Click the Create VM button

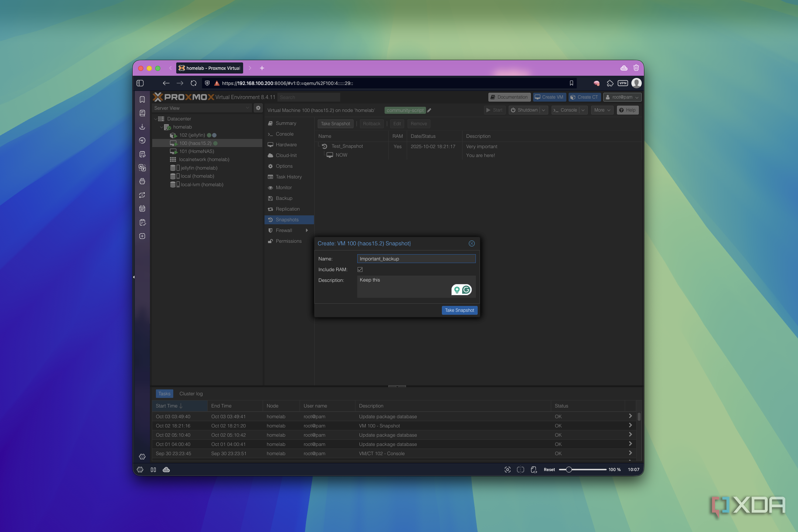pyautogui.click(x=549, y=97)
